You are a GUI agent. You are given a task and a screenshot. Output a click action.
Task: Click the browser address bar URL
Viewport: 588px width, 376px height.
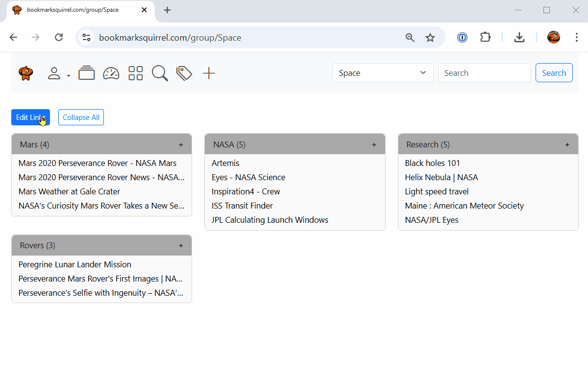click(170, 38)
